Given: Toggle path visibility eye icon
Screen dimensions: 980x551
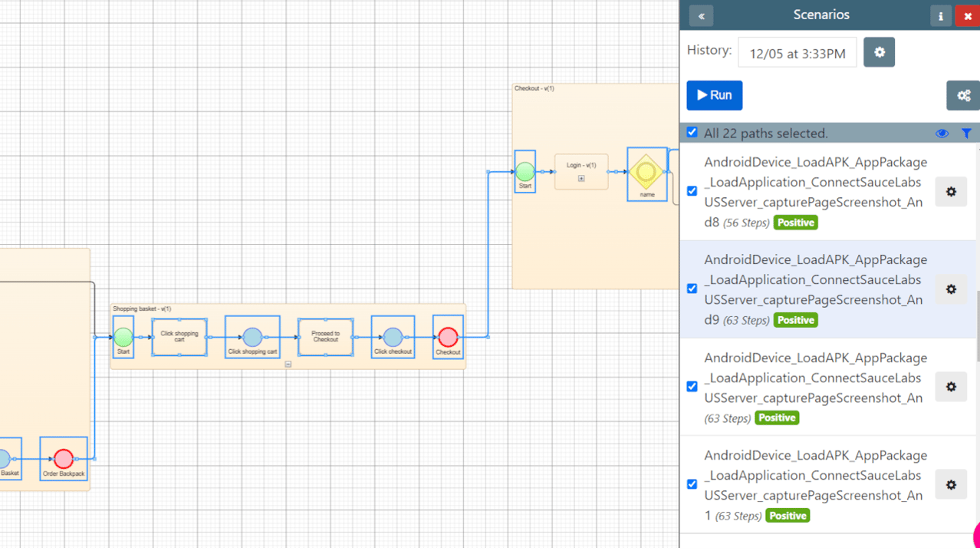Looking at the screenshot, I should point(942,134).
